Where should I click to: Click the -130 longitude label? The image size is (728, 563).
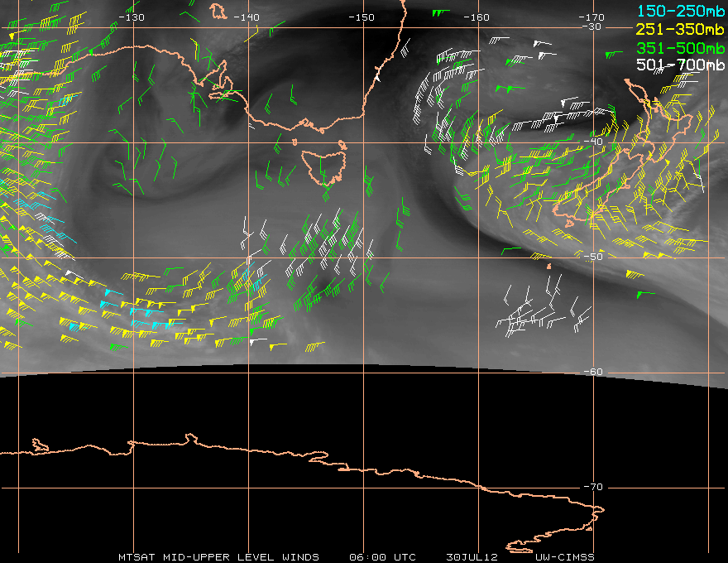point(132,17)
